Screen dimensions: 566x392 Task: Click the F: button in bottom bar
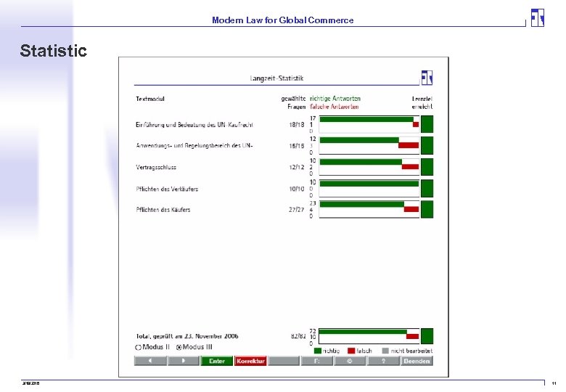point(316,361)
